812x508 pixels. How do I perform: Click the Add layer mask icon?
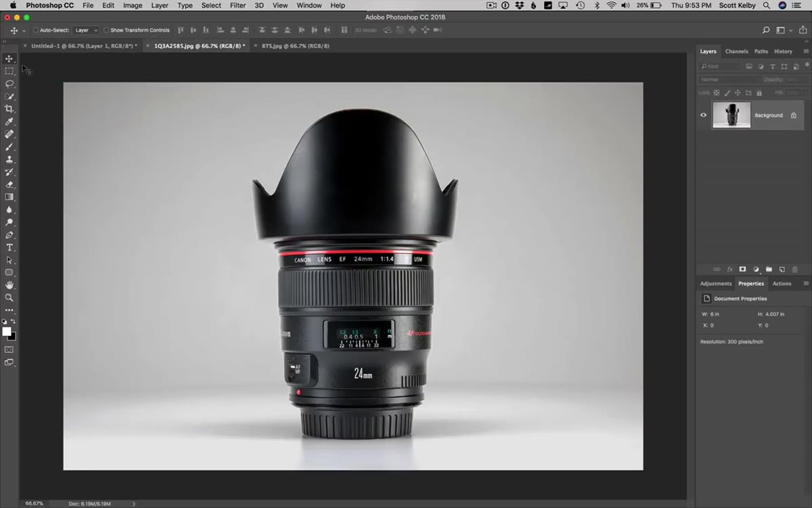coord(742,269)
